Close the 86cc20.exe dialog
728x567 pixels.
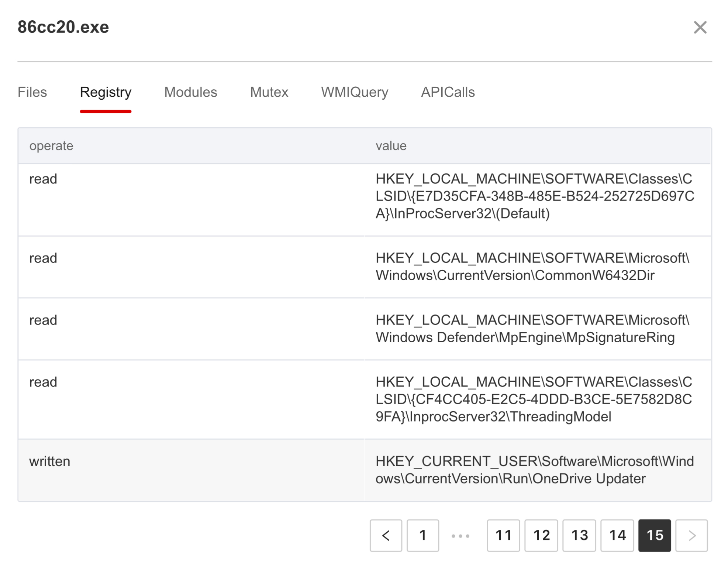pyautogui.click(x=700, y=27)
